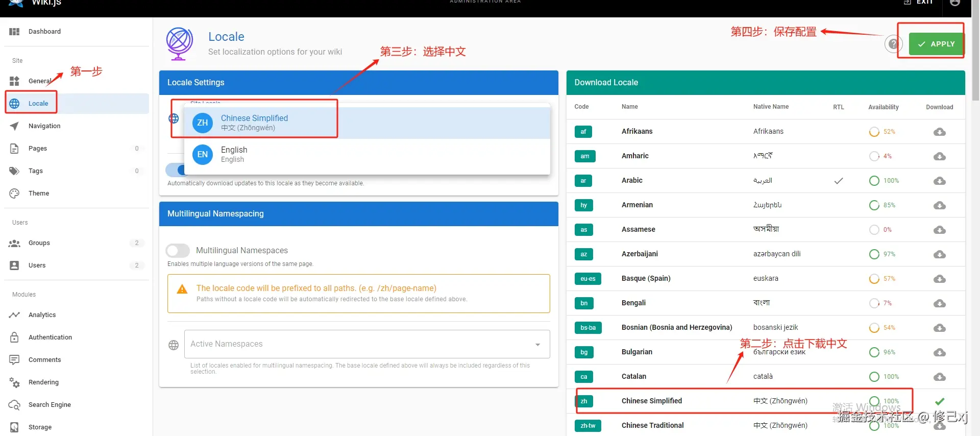The image size is (980, 436).
Task: Open Comments module
Action: pyautogui.click(x=77, y=360)
